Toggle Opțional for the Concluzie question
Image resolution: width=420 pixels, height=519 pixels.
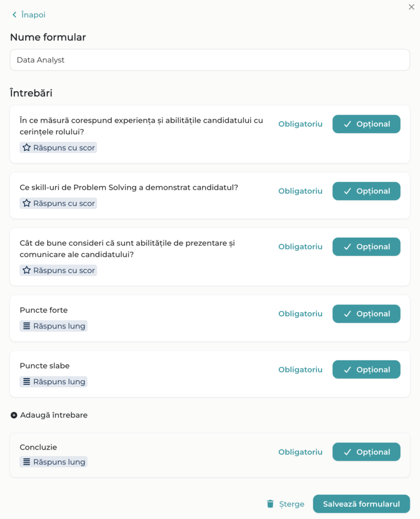(366, 452)
